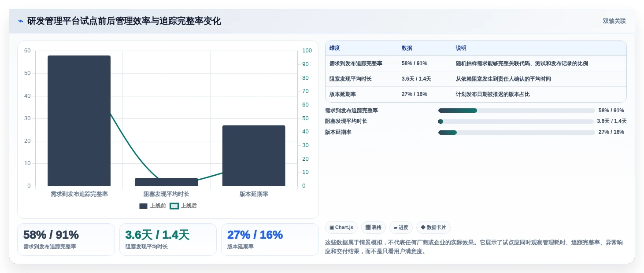Click the 数据 column header
Screen dimensions: 644x273
coord(407,48)
